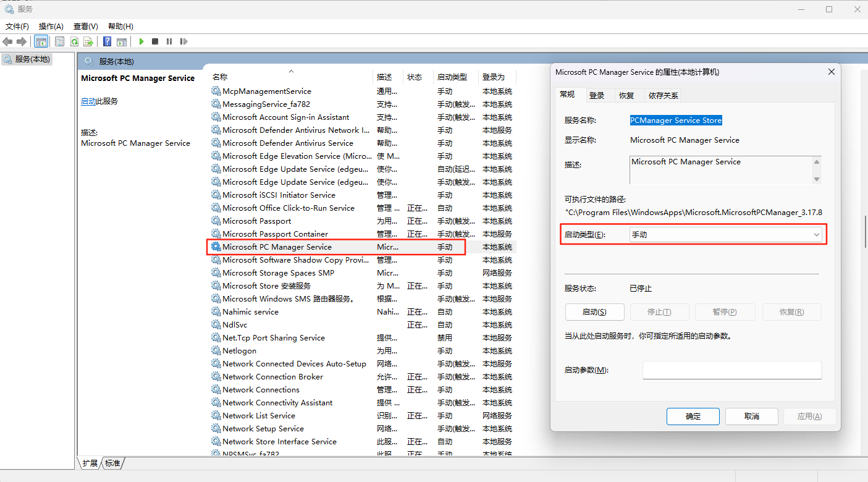Toggle the show/hide console tree toolbar icon

(41, 41)
